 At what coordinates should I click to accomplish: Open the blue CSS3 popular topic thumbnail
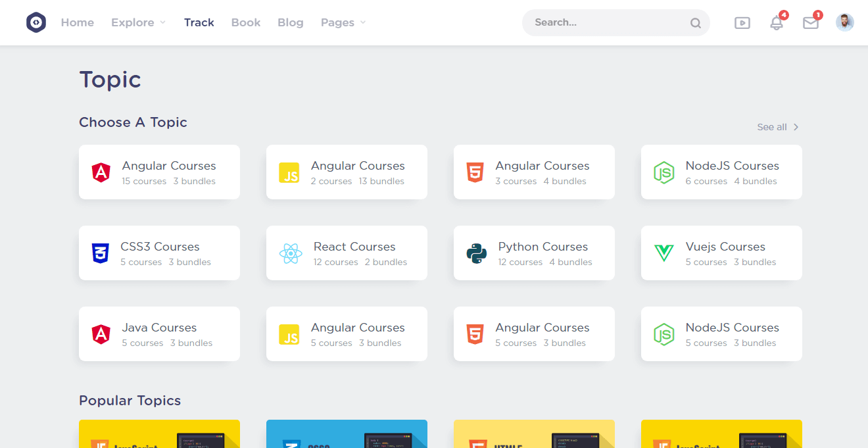click(x=347, y=434)
